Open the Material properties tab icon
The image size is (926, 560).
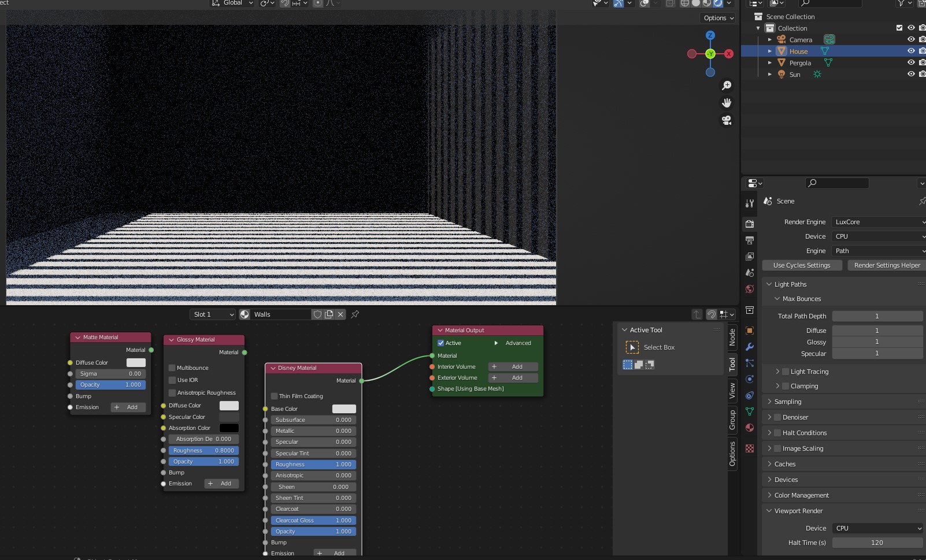750,428
